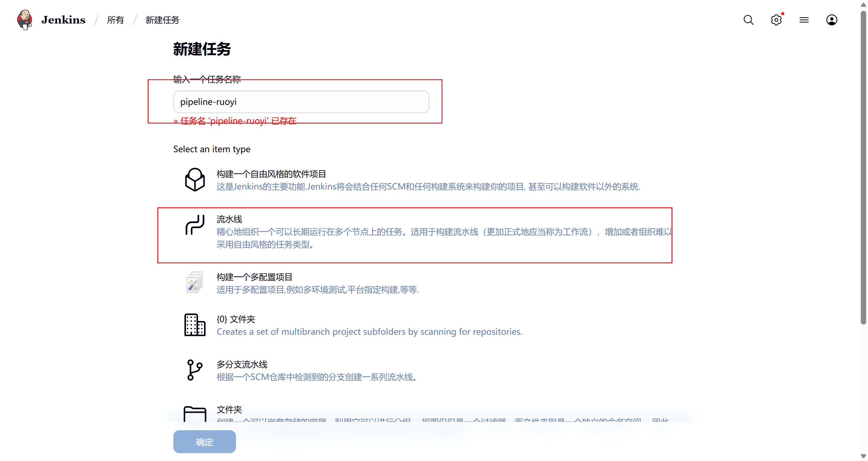
Task: Click the 'Select an item type' label
Action: click(212, 149)
